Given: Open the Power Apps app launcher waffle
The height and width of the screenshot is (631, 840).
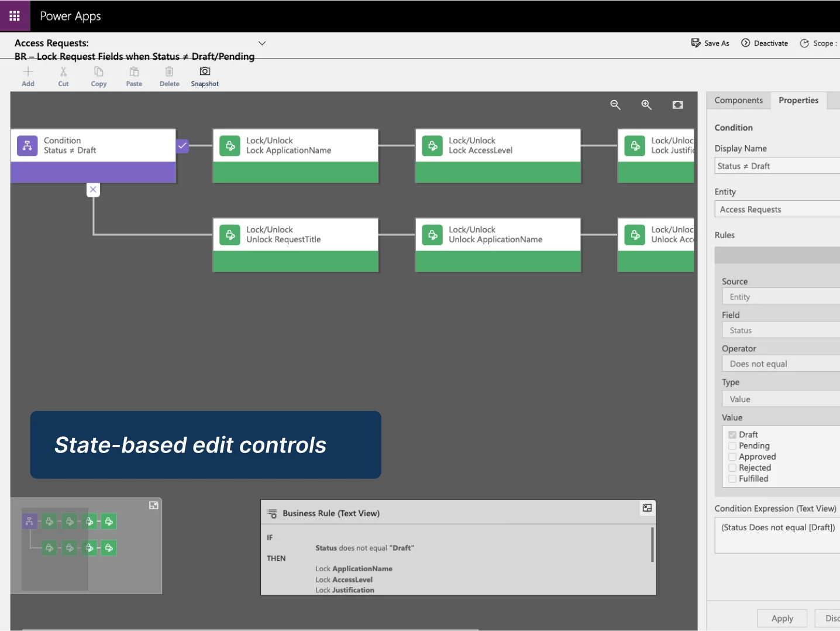Looking at the screenshot, I should pyautogui.click(x=15, y=16).
